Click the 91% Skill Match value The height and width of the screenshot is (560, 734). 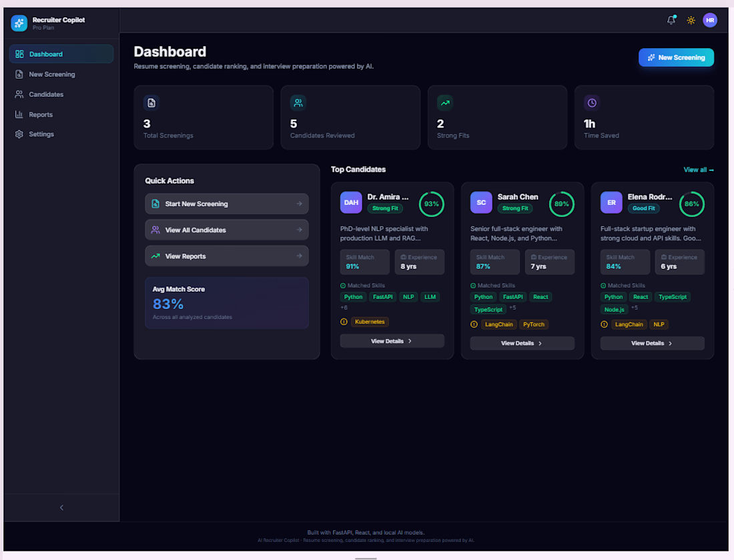point(352,266)
